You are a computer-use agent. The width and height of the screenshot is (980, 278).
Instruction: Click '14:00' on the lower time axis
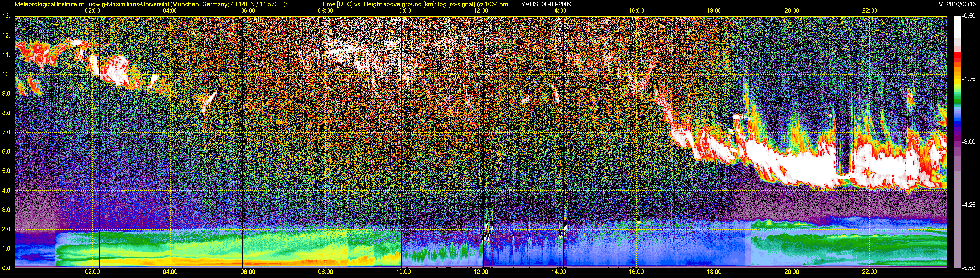pyautogui.click(x=559, y=272)
